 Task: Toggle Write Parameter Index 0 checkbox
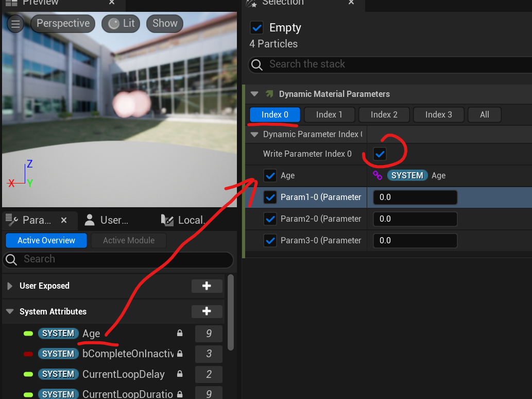[380, 154]
